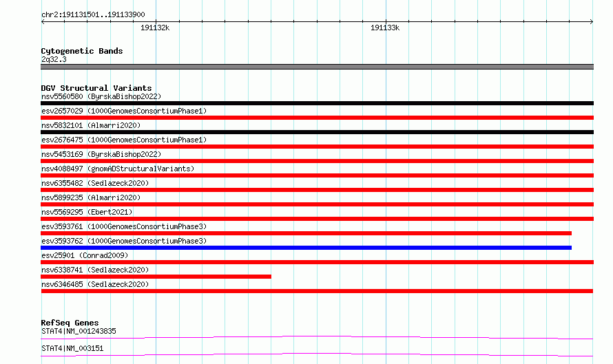Select the esv3593762 blue variant bar
Viewport: 613px width, 364px height.
306,248
